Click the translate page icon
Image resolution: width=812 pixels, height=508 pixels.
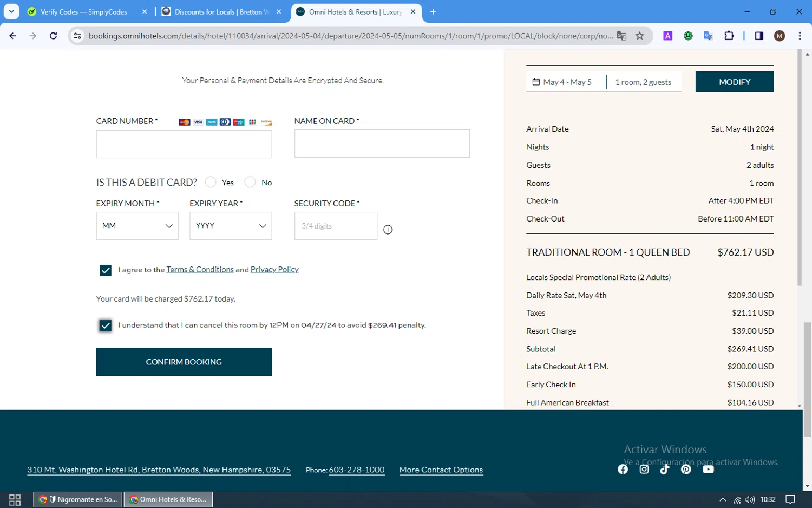[x=621, y=36]
